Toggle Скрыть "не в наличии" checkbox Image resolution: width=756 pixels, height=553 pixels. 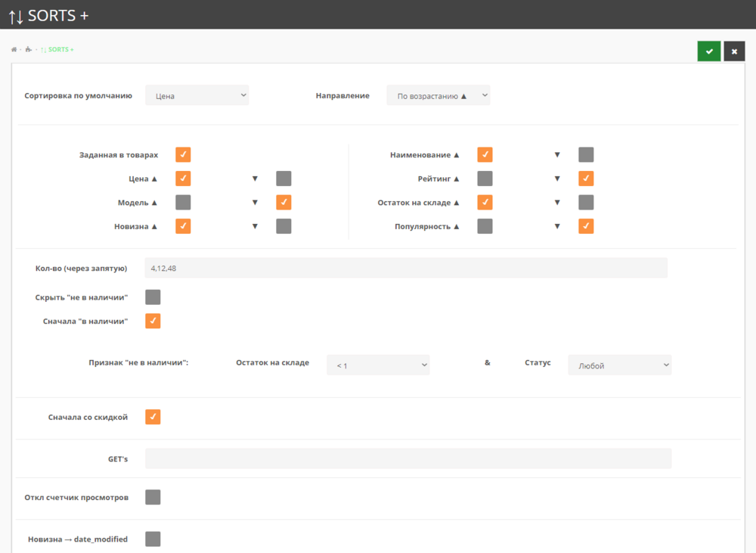pyautogui.click(x=153, y=297)
